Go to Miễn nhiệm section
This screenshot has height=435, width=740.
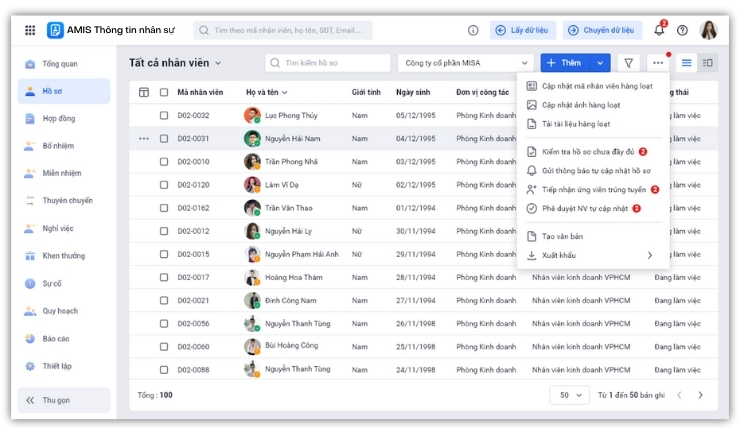coord(64,173)
